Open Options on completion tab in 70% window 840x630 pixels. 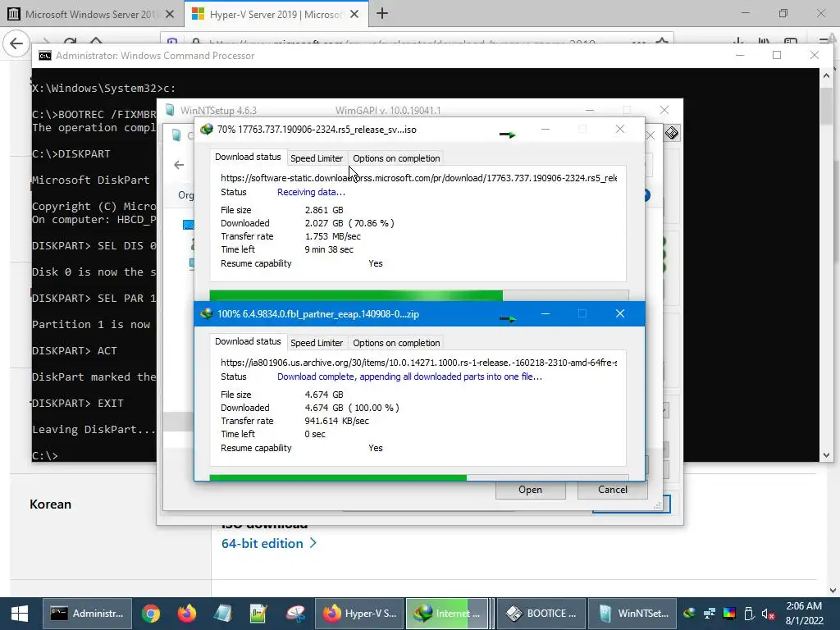(x=396, y=158)
